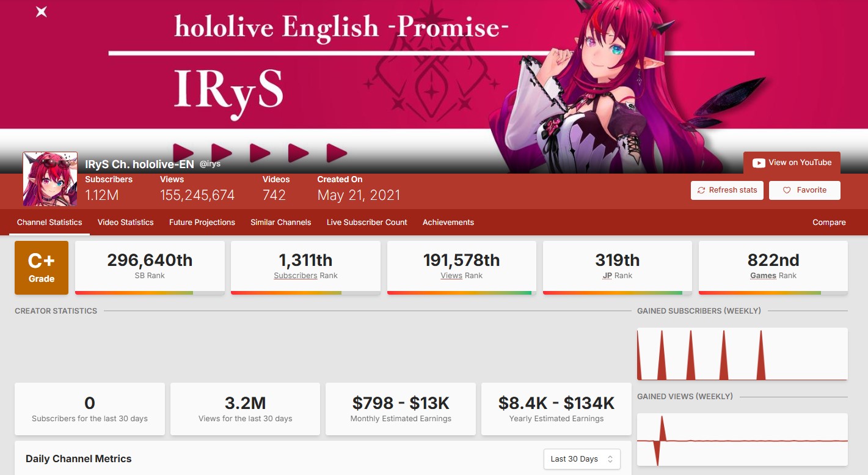The width and height of the screenshot is (868, 475).
Task: Click the 0 subscribers last 30 days value
Action: click(90, 403)
